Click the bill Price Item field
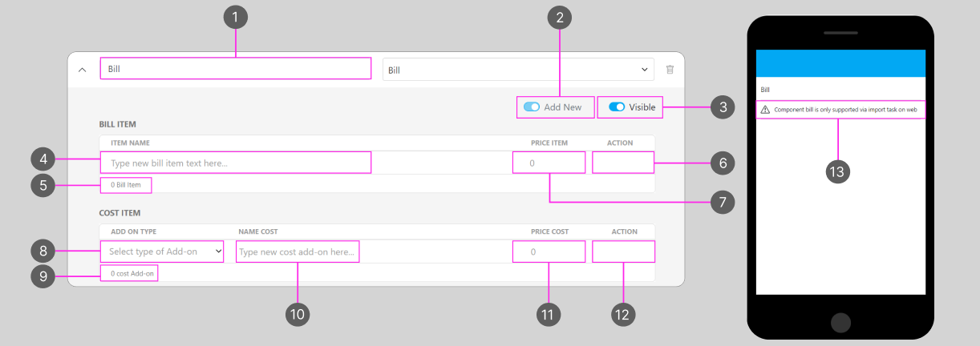 [549, 163]
